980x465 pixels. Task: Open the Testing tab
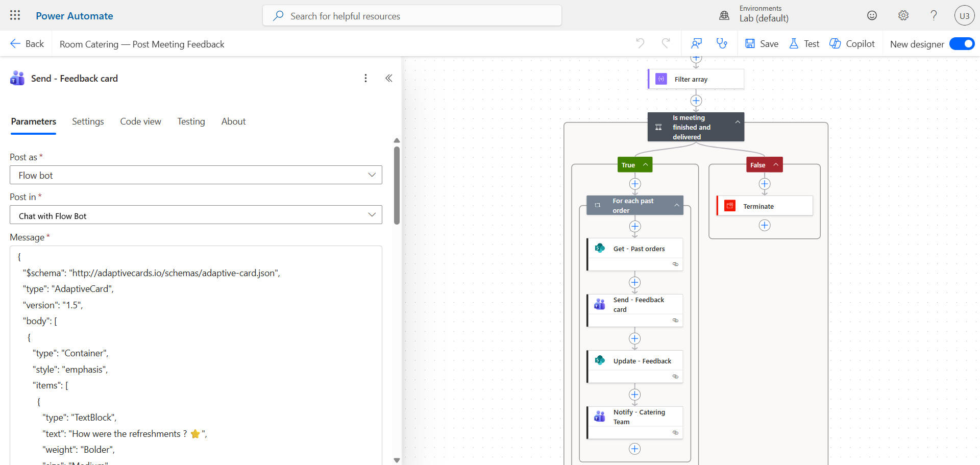tap(191, 121)
